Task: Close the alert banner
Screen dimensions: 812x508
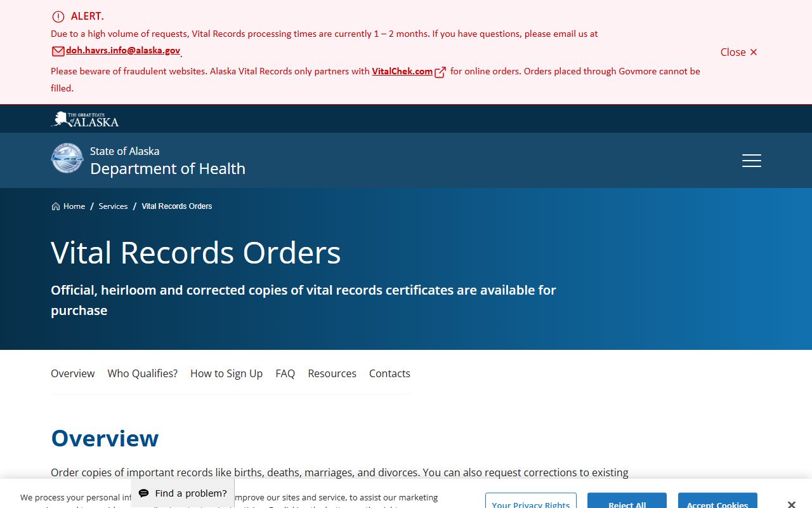Action: (x=739, y=52)
